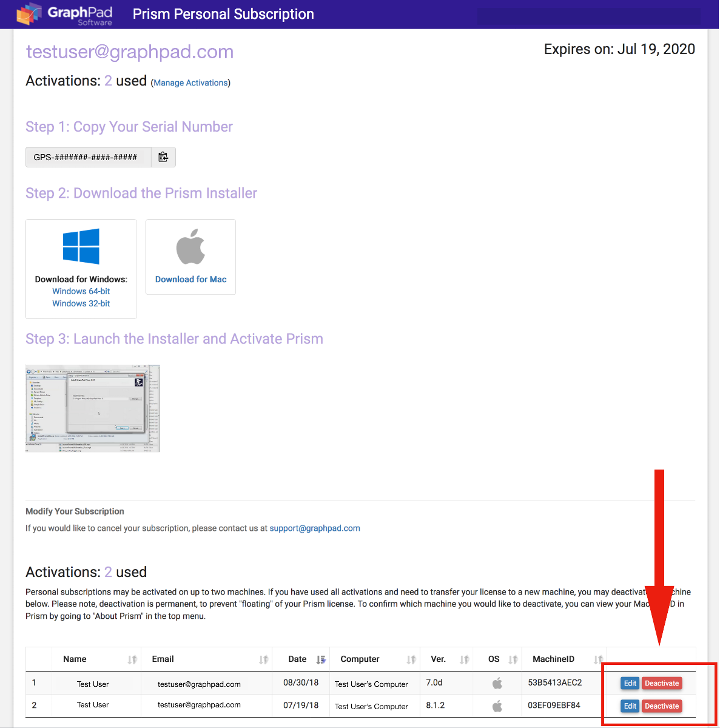Image resolution: width=720 pixels, height=728 pixels.
Task: Edit activation for machine 53B5413AEC2
Action: tap(630, 683)
